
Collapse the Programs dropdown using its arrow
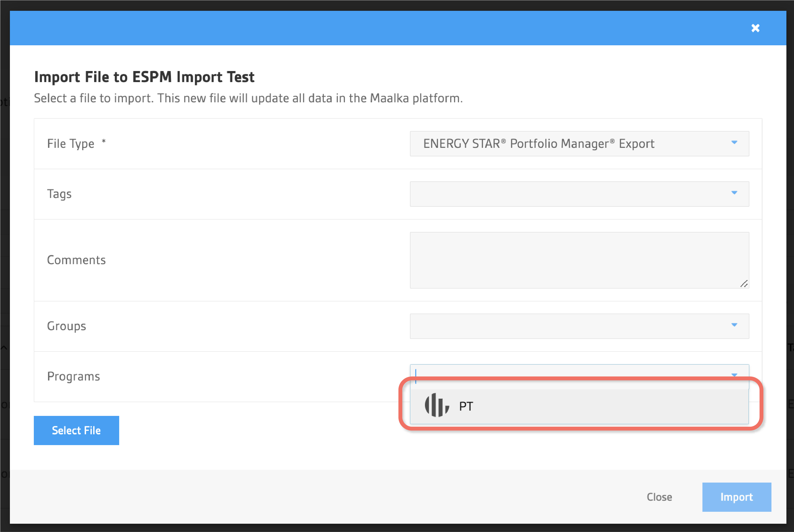tap(734, 375)
